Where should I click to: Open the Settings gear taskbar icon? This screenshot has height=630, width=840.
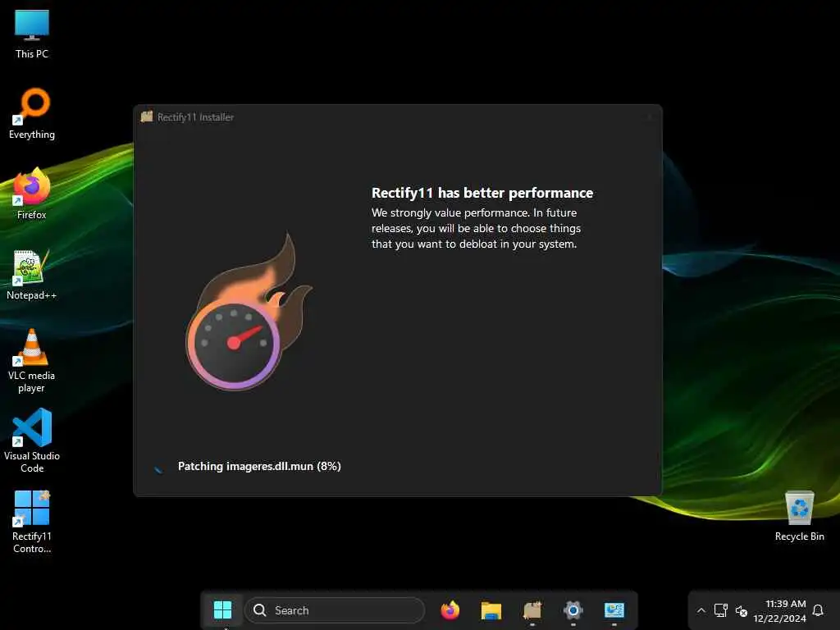573,610
